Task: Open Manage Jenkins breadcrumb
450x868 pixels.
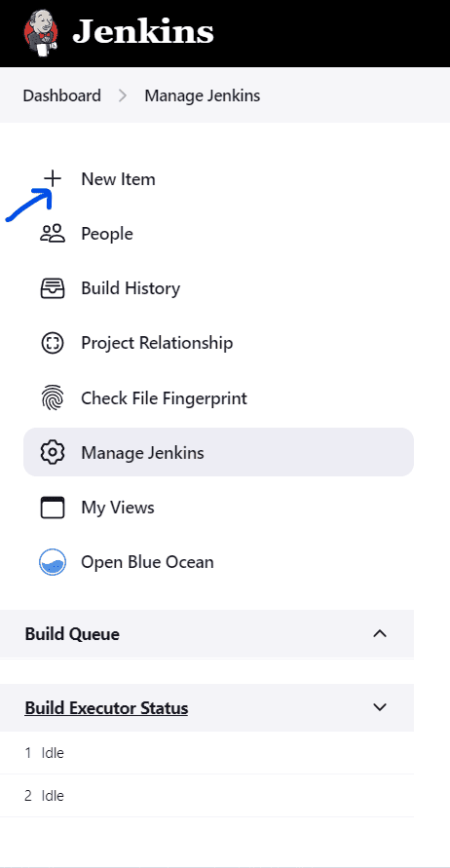Action: [x=202, y=95]
